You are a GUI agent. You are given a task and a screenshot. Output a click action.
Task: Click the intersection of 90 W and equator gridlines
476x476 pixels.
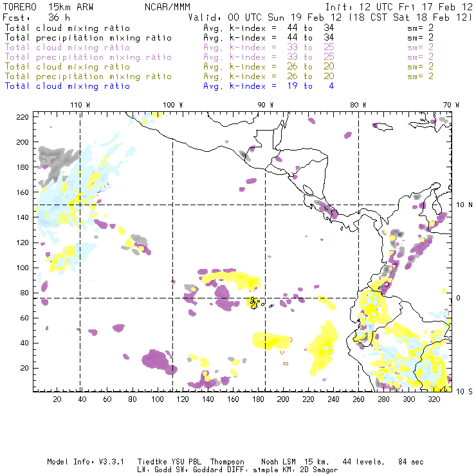[266, 298]
